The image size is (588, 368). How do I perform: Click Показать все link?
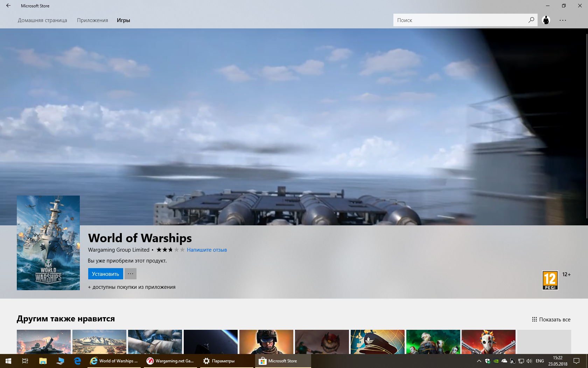[x=551, y=319]
